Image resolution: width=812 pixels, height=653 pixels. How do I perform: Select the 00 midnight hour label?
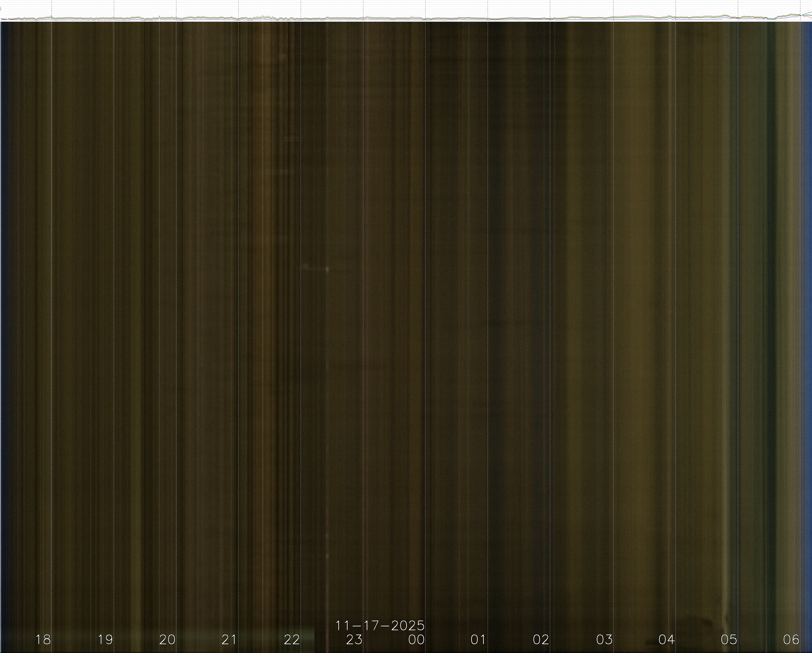(417, 639)
